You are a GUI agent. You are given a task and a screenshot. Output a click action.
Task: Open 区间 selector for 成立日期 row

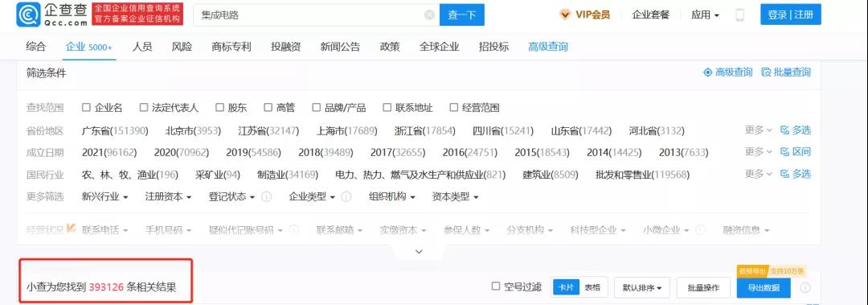(x=796, y=152)
